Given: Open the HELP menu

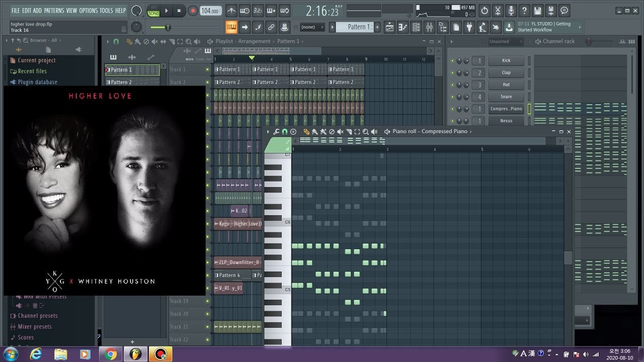Looking at the screenshot, I should (121, 10).
